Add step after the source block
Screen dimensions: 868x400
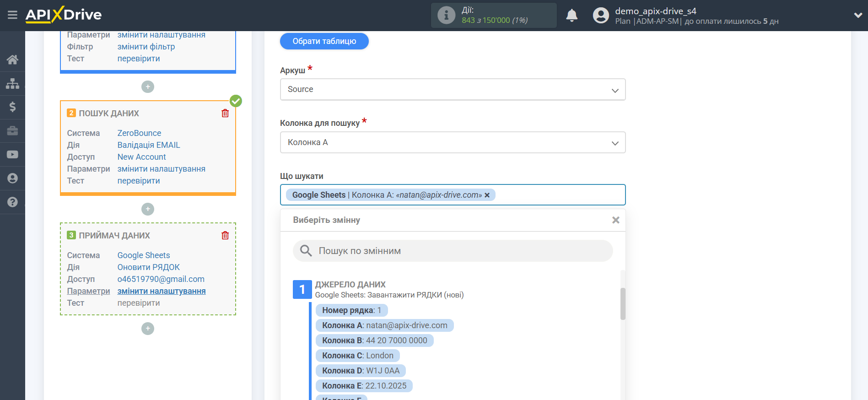[148, 86]
